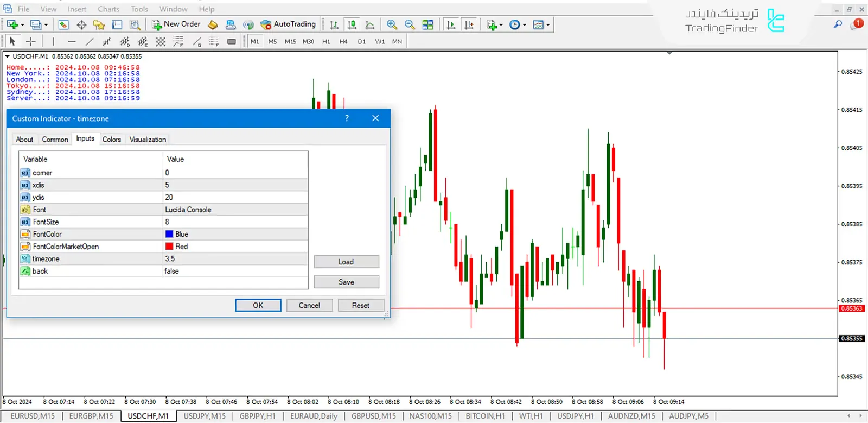Switch to the Colors tab

coord(112,140)
